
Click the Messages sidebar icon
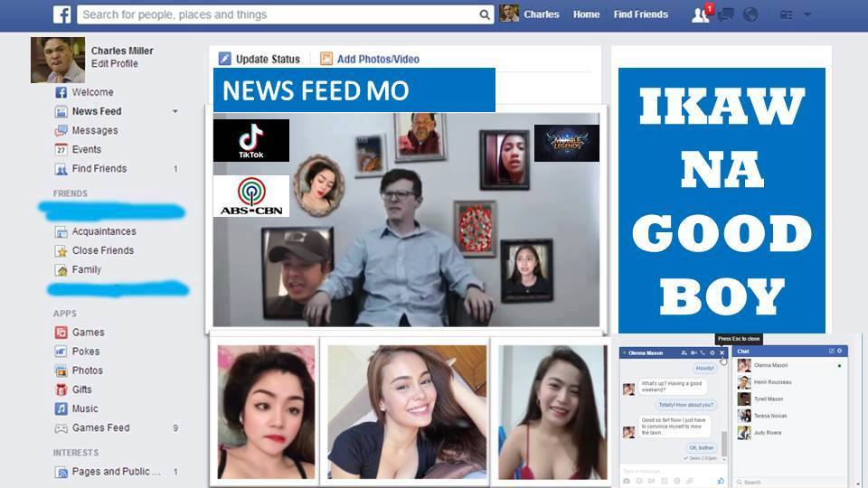pyautogui.click(x=61, y=130)
